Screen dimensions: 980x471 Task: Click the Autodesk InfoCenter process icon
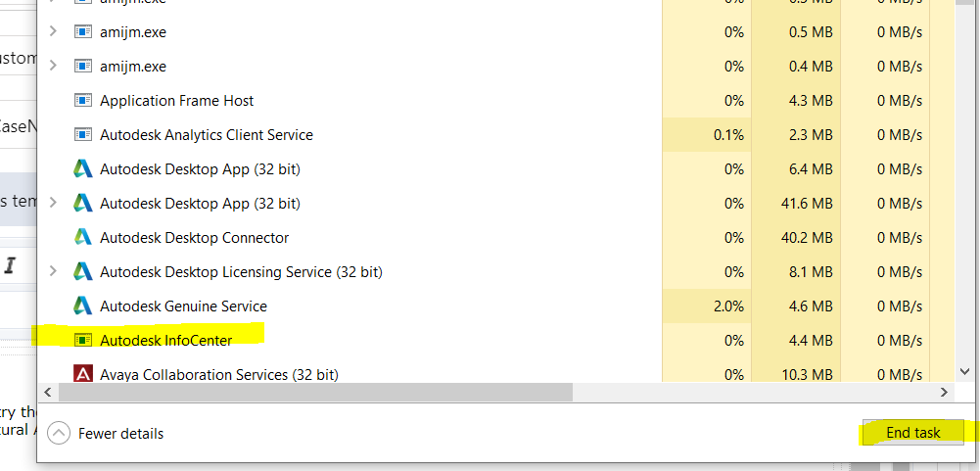83,341
